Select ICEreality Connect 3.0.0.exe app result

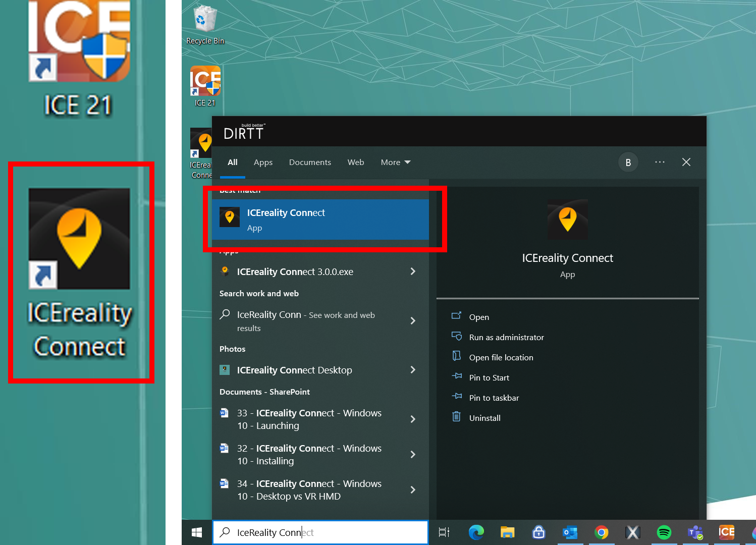[320, 271]
